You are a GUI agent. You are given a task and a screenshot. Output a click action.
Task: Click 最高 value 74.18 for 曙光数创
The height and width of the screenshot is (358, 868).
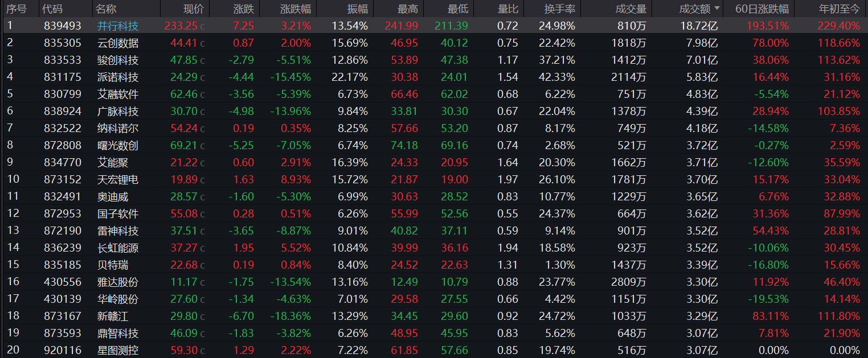coord(404,145)
